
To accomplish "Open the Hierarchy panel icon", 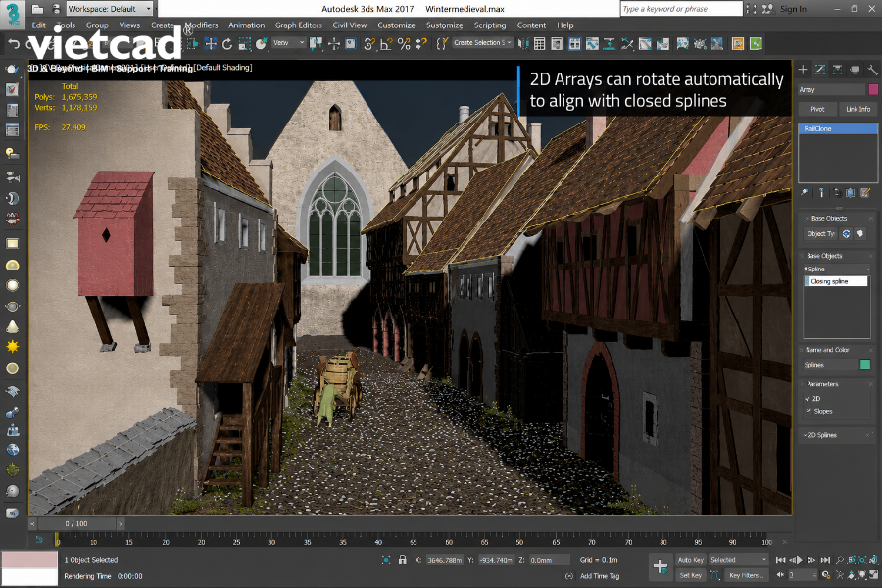I will point(838,70).
